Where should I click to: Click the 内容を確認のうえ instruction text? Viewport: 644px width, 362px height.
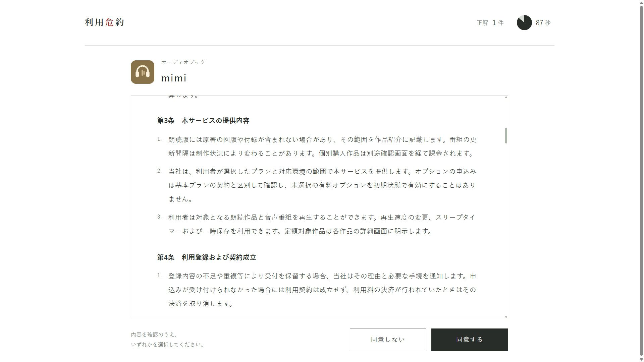pos(168,340)
